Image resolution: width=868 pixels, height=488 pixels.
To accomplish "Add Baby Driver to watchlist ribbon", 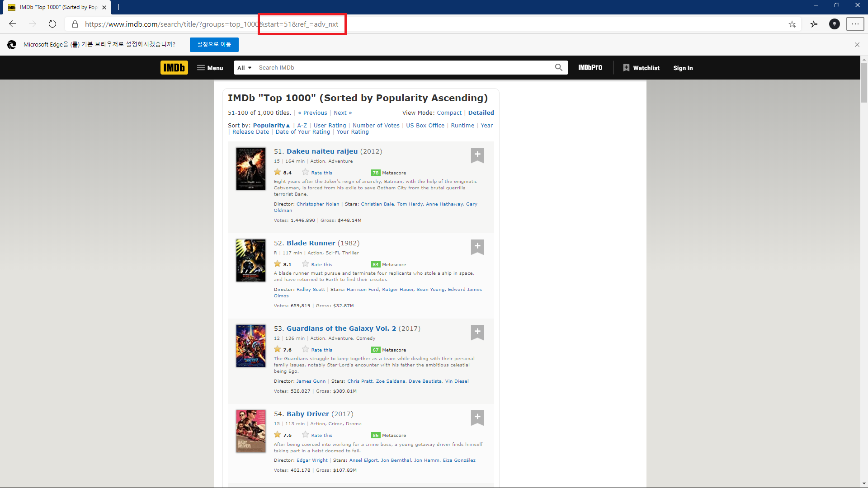I will [477, 418].
